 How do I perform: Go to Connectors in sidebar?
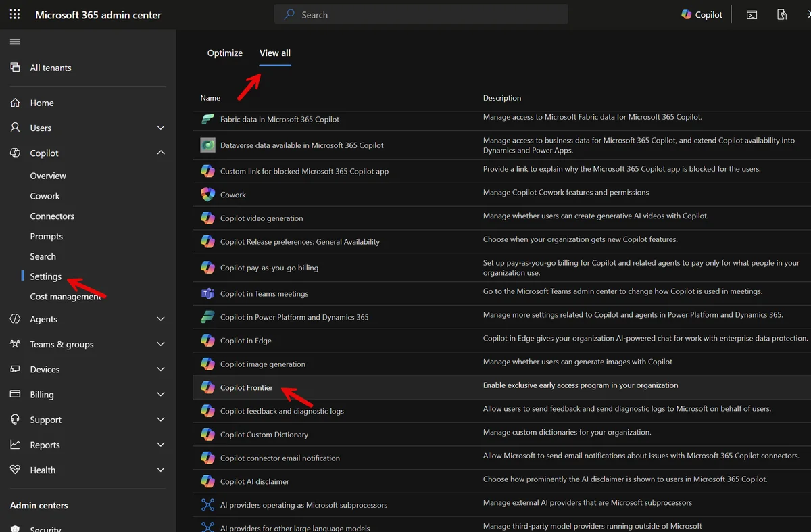click(52, 216)
